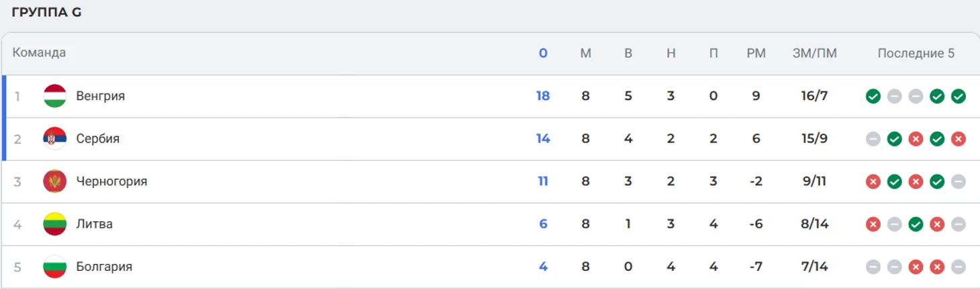Click Lithuania's green win result icon

[916, 224]
